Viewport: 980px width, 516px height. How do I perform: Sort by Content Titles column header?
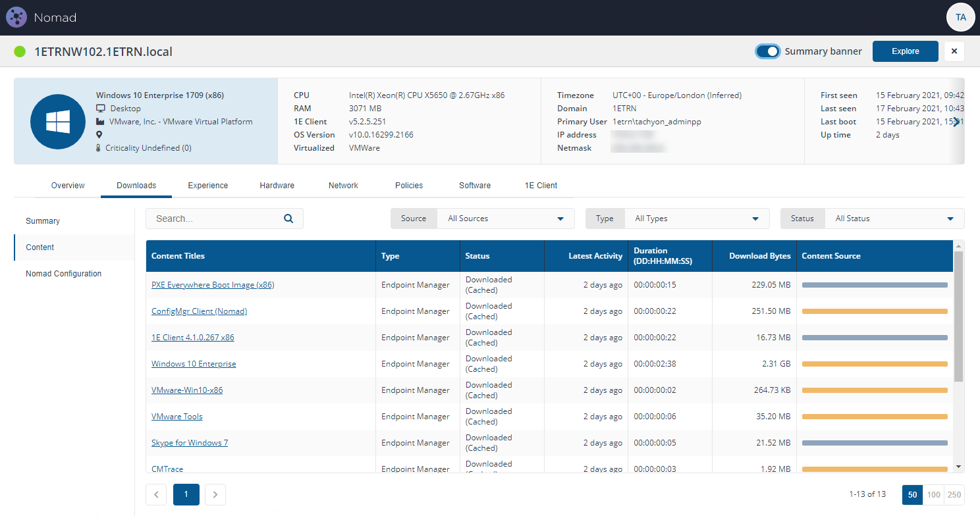[261, 256]
